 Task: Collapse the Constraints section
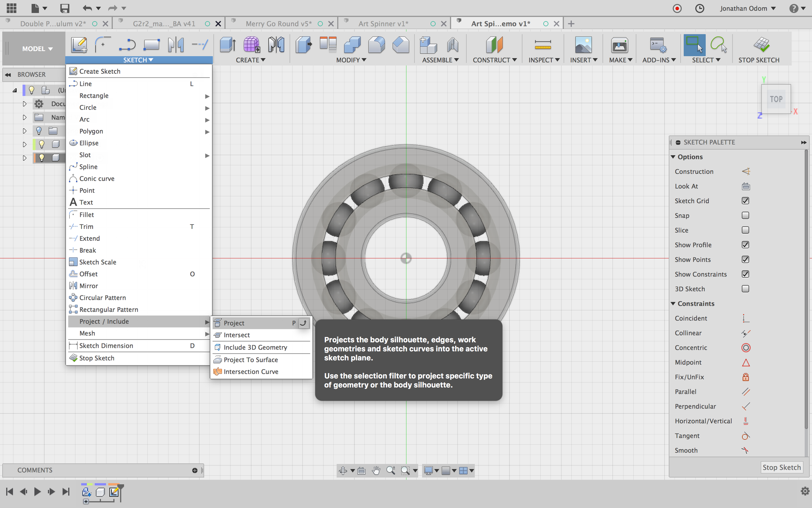pos(673,303)
